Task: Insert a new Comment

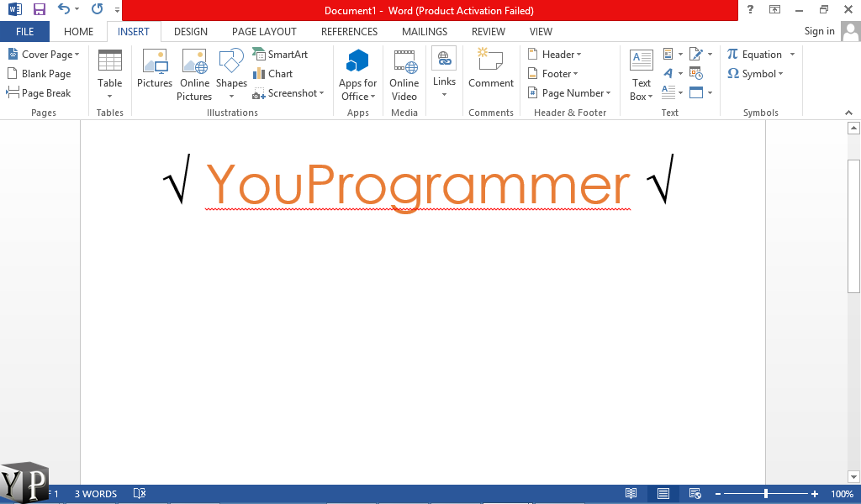Action: pos(491,69)
